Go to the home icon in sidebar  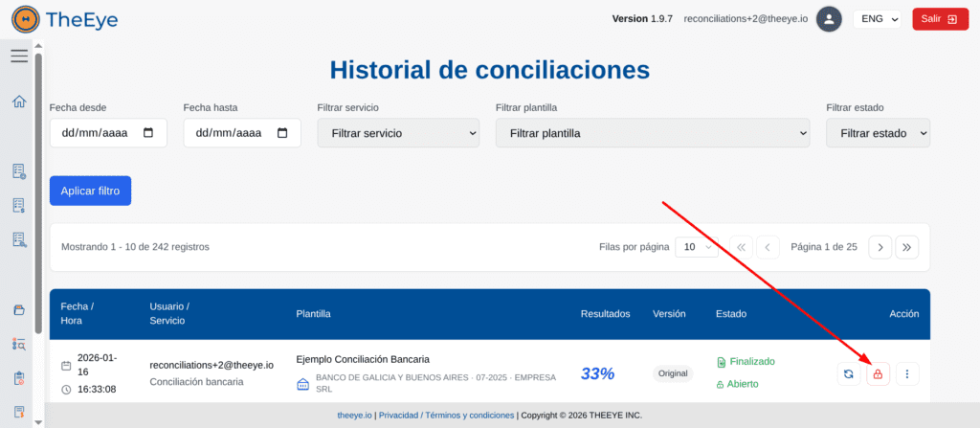tap(19, 101)
